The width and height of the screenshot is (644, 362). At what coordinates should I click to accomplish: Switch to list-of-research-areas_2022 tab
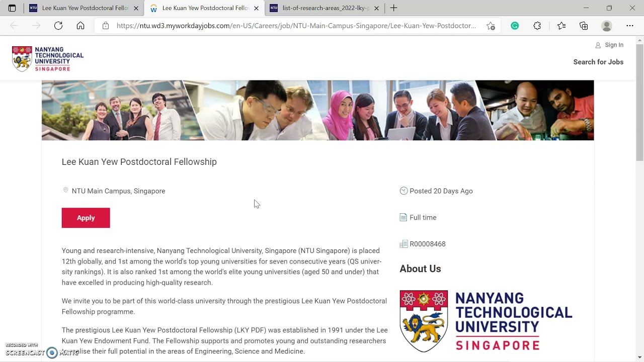coord(325,8)
